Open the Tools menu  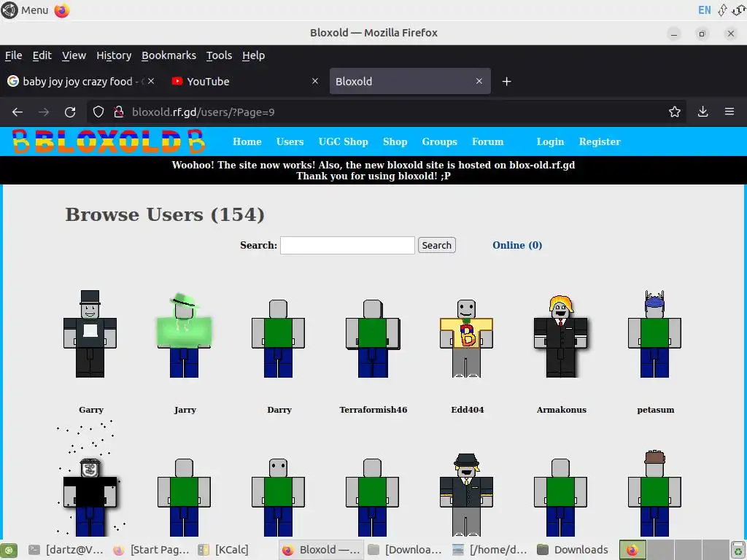point(219,55)
